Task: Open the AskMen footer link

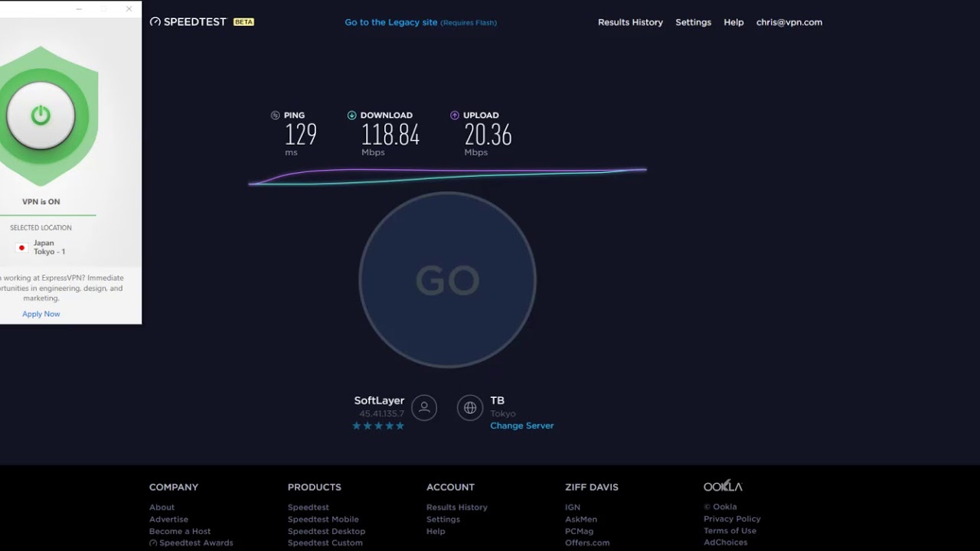Action: (x=581, y=519)
